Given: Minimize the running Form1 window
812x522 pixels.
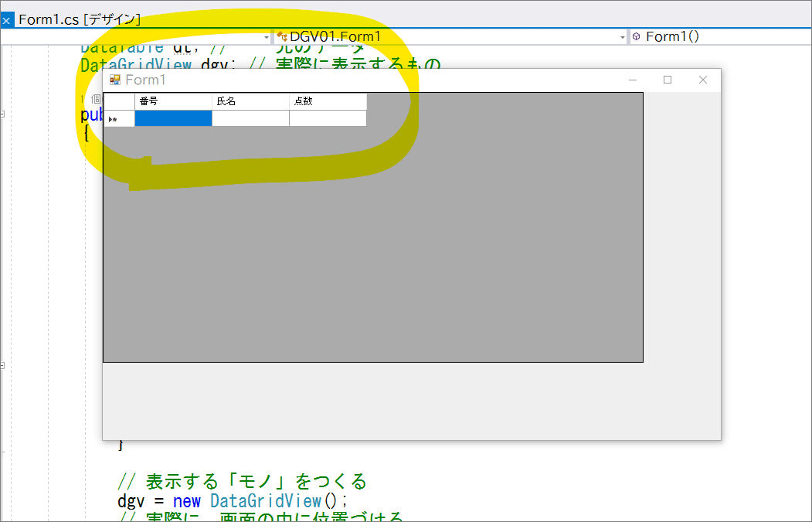Looking at the screenshot, I should 632,80.
